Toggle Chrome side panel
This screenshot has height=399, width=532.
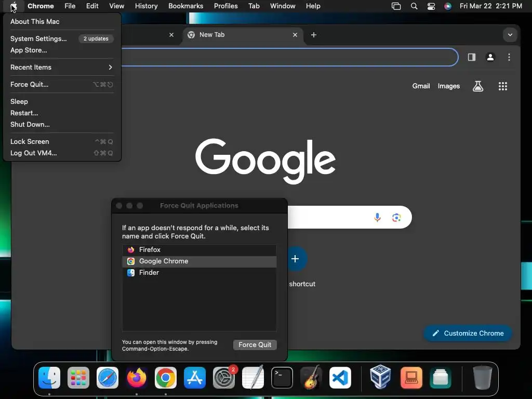click(x=472, y=57)
